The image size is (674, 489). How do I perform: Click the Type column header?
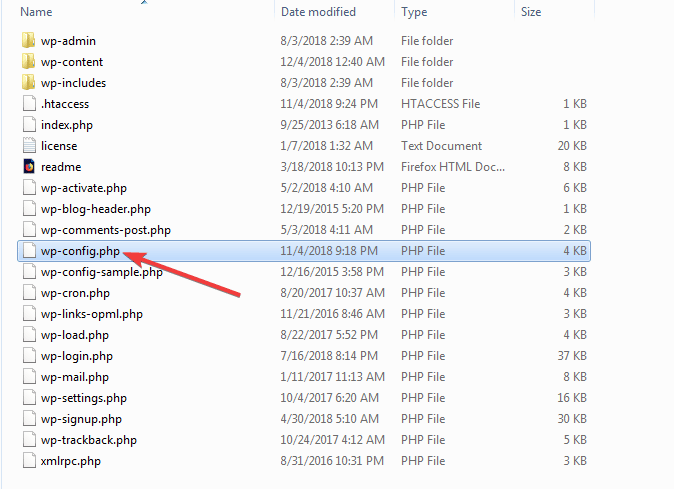click(414, 12)
